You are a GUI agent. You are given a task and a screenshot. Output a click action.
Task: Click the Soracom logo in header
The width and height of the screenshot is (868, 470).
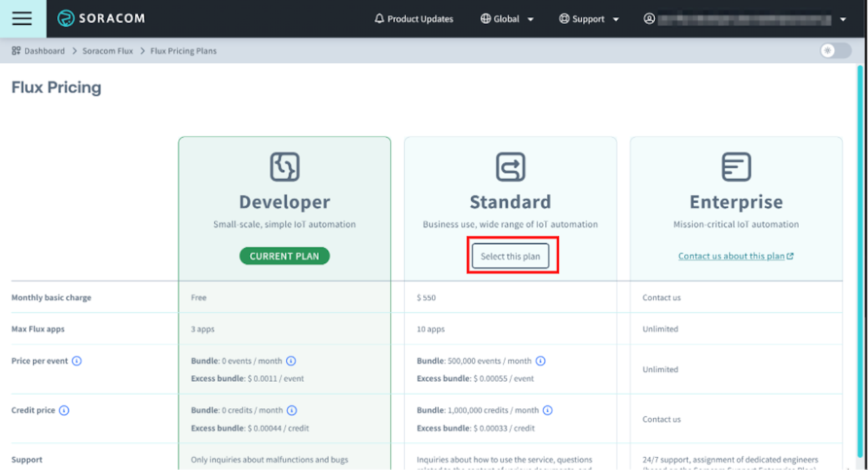pyautogui.click(x=101, y=18)
